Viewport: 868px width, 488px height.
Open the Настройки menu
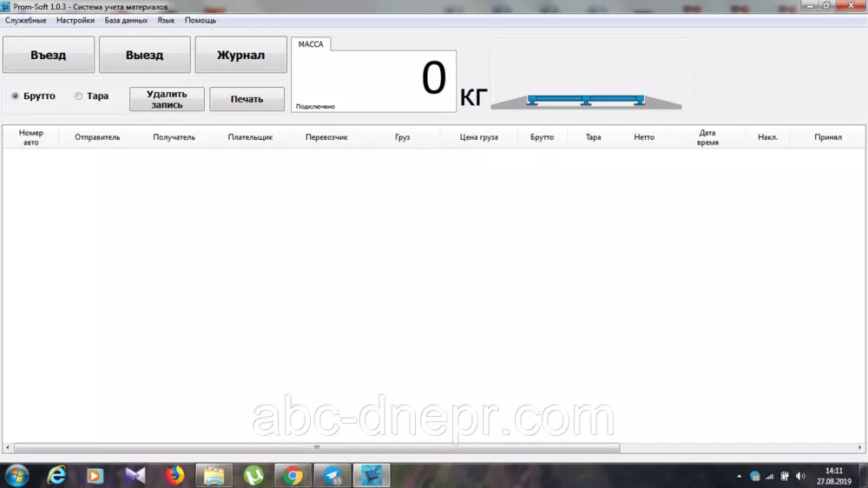pos(76,20)
